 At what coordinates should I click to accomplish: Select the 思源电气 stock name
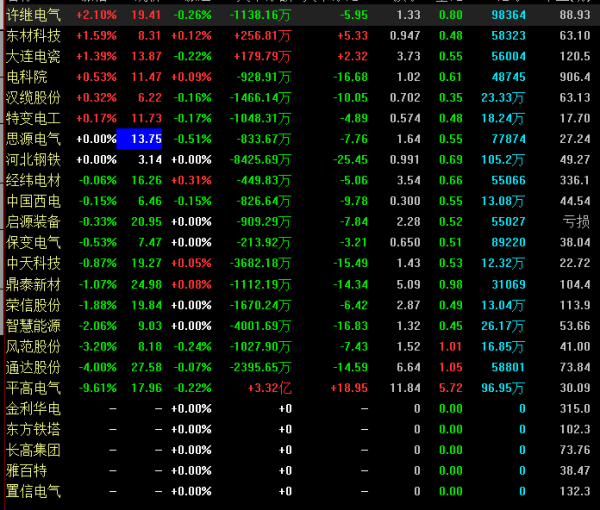[33, 139]
